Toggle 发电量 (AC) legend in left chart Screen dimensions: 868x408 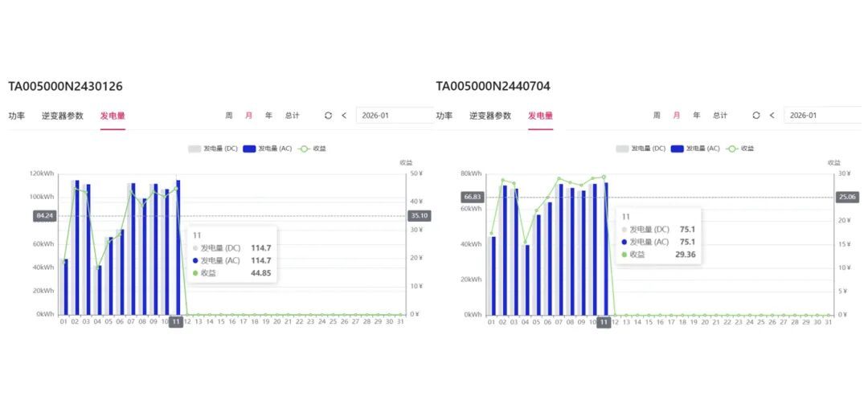[267, 149]
